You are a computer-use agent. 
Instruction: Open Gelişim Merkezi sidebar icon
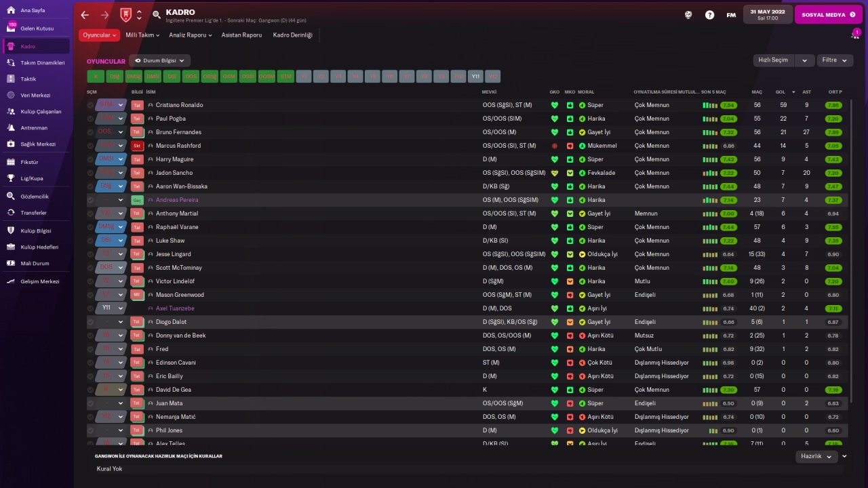click(x=11, y=281)
